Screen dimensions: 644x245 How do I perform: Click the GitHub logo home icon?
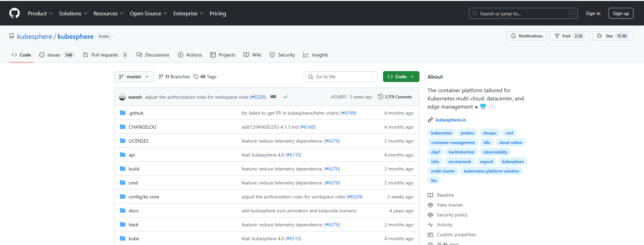pyautogui.click(x=14, y=13)
